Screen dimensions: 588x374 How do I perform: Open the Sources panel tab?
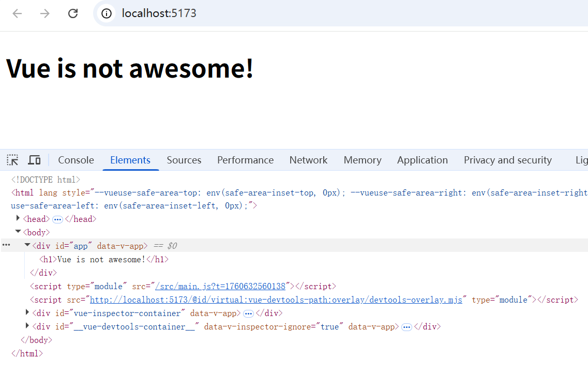184,160
